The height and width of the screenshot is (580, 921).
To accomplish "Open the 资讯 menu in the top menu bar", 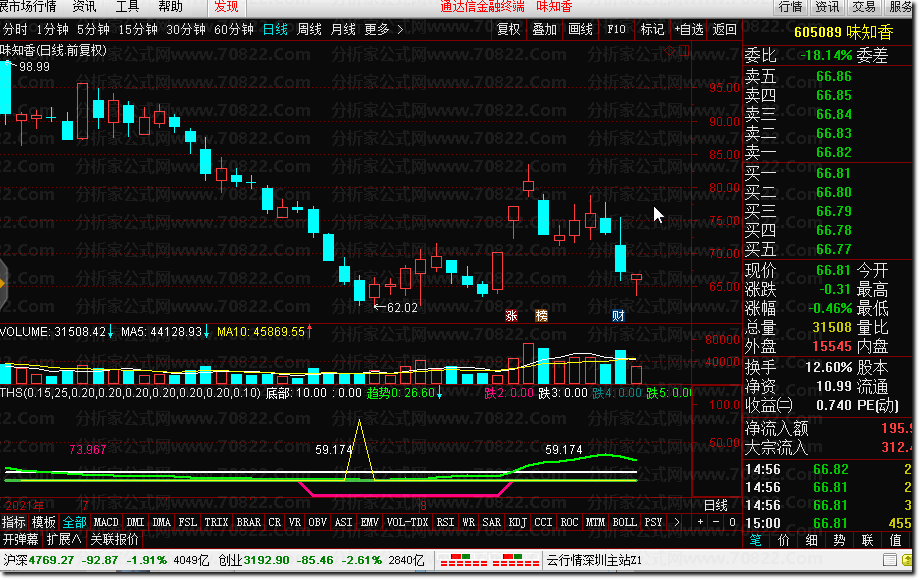I will tap(84, 7).
